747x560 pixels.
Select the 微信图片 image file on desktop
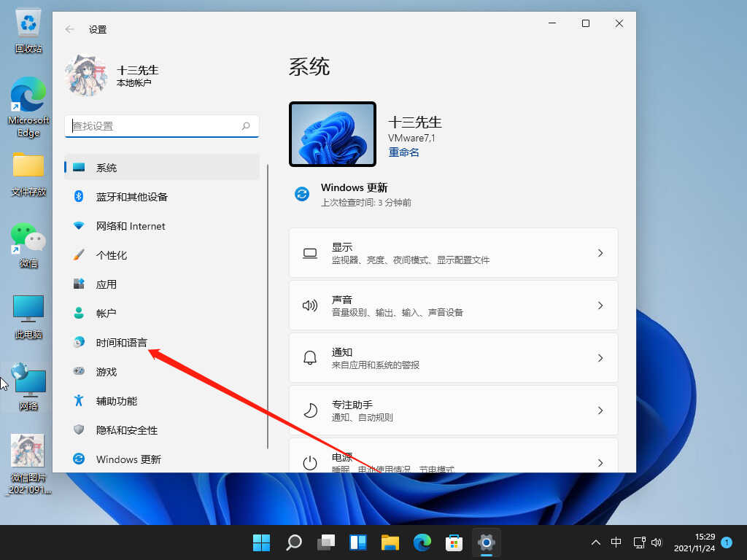(x=28, y=464)
